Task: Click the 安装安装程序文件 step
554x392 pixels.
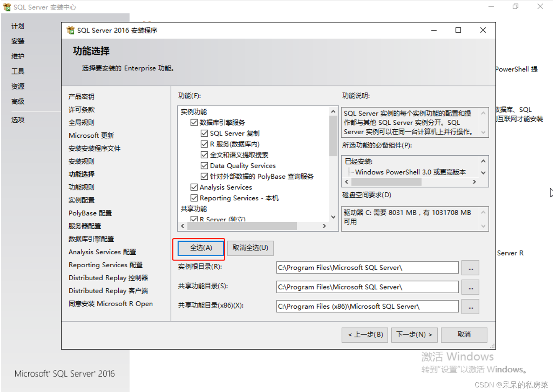Action: click(95, 149)
